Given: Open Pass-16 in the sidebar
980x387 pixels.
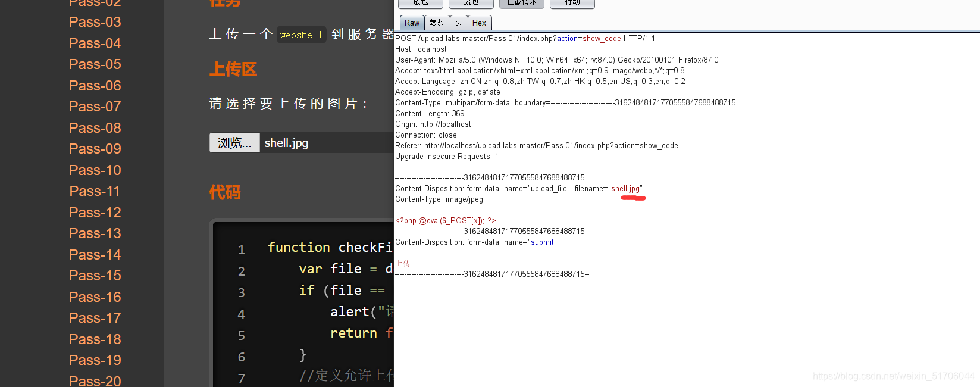Looking at the screenshot, I should coord(95,297).
